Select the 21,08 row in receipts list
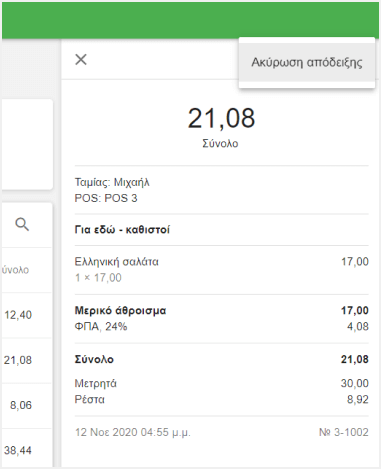This screenshot has height=469, width=381. coord(27,361)
